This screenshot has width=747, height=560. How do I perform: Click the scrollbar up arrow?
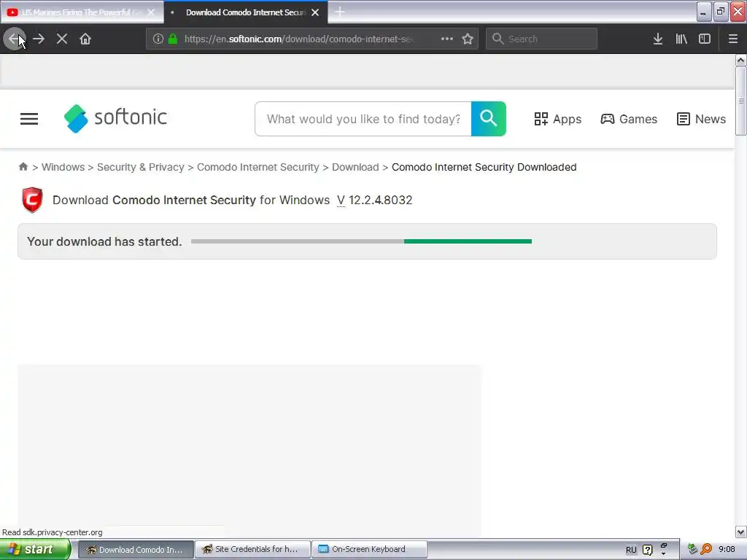[x=740, y=60]
